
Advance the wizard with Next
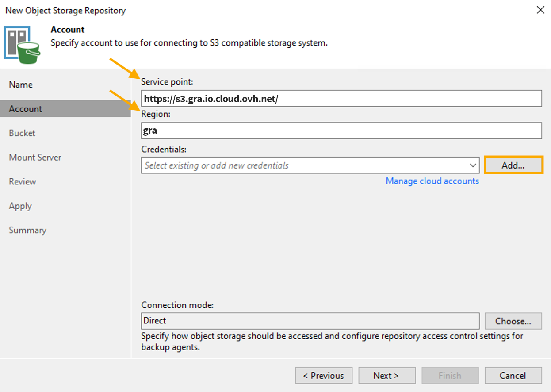coord(386,375)
